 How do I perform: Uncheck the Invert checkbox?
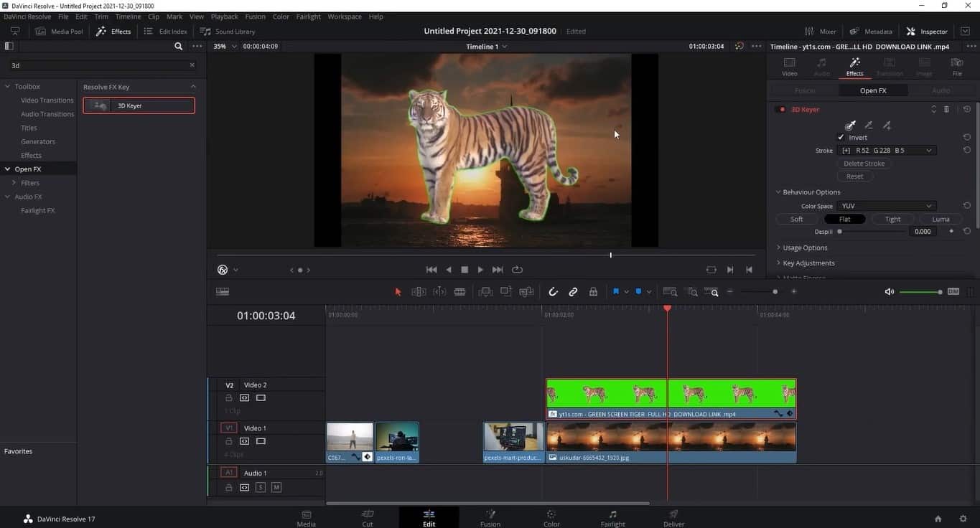pos(841,137)
